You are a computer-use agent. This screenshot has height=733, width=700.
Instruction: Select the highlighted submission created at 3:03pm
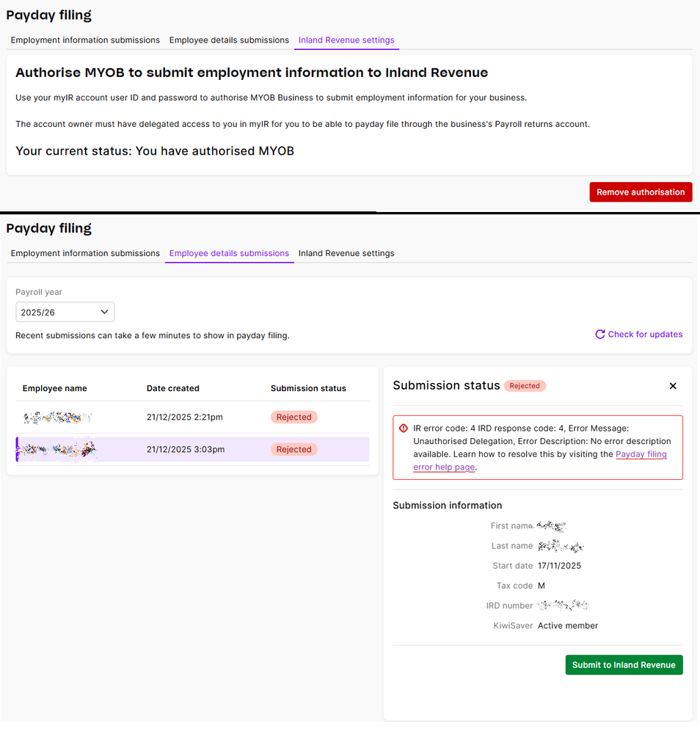click(x=184, y=449)
